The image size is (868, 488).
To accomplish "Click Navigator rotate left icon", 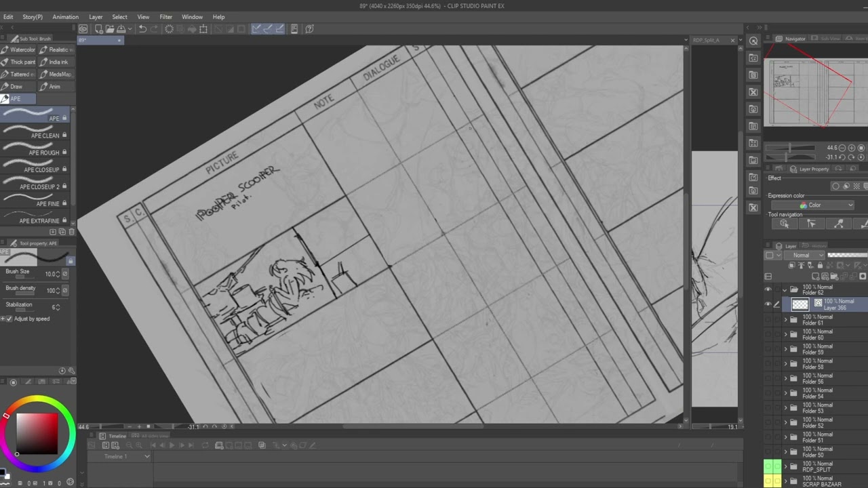I will 843,157.
